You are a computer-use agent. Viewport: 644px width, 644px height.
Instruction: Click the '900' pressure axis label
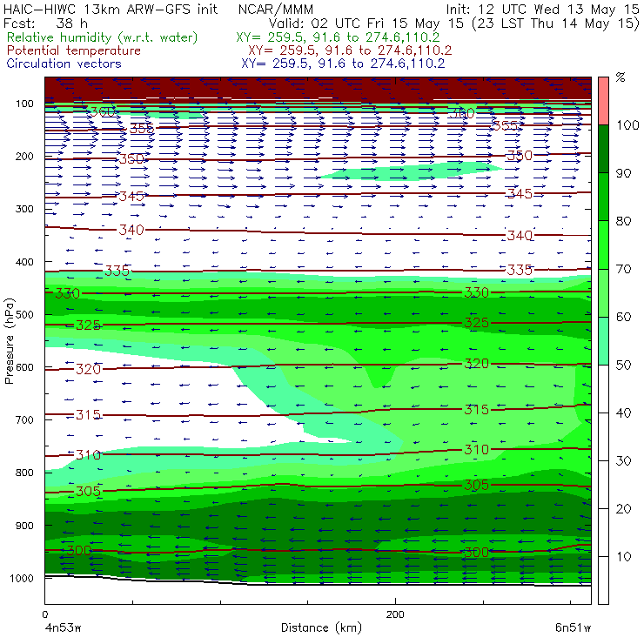point(24,526)
